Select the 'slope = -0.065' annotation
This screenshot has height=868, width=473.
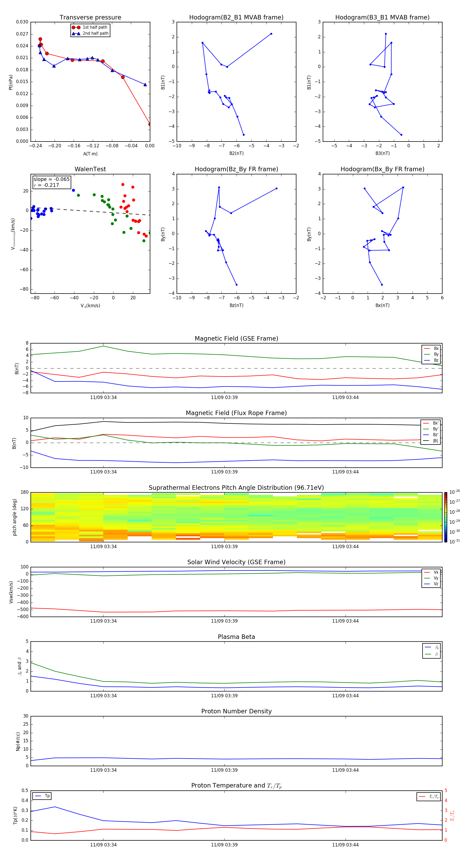[x=52, y=179]
